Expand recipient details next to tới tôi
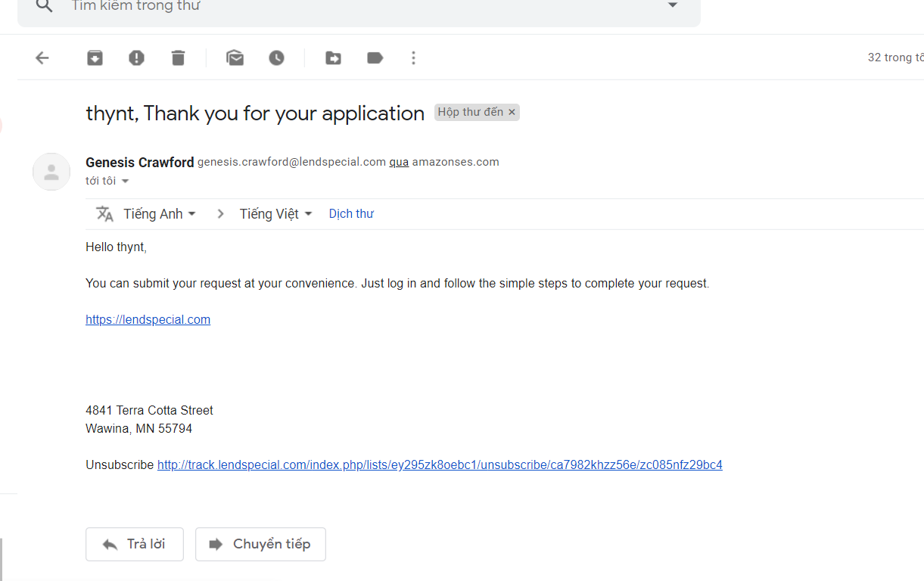 point(126,182)
